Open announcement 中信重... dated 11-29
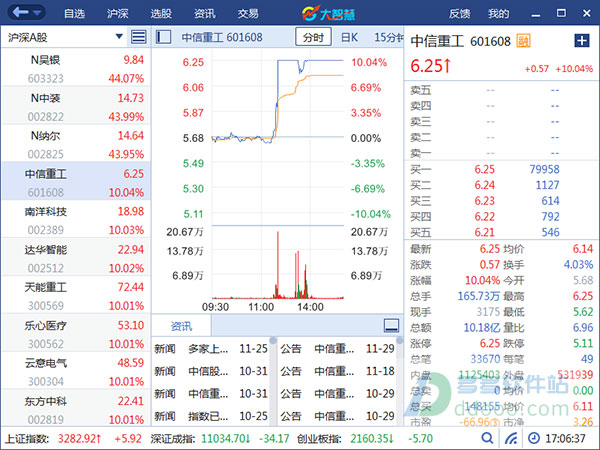The image size is (600, 450). tap(337, 349)
